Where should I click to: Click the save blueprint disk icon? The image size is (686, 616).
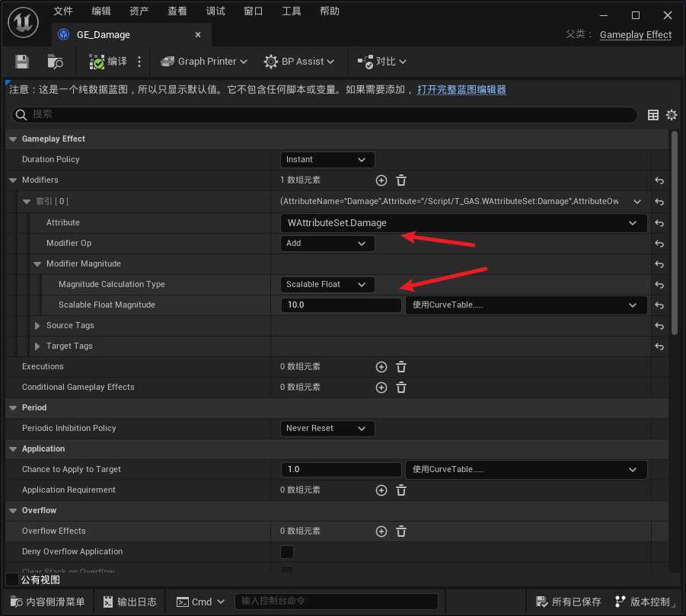pyautogui.click(x=22, y=62)
